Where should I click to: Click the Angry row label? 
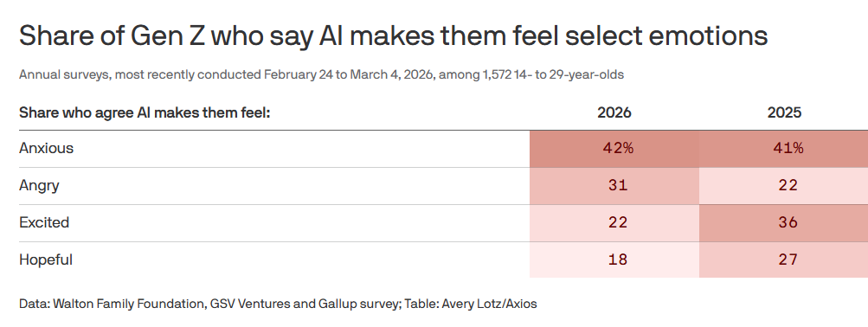[x=39, y=185]
